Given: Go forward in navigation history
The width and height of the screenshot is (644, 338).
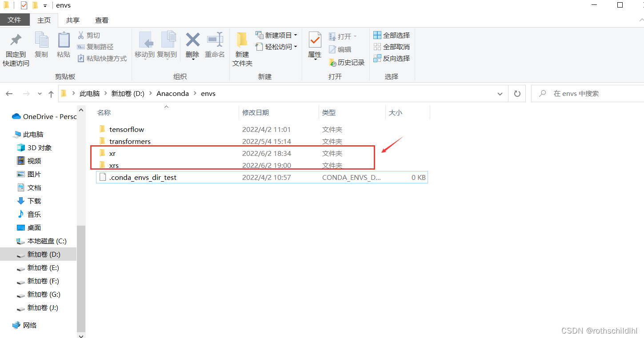Looking at the screenshot, I should [x=26, y=94].
